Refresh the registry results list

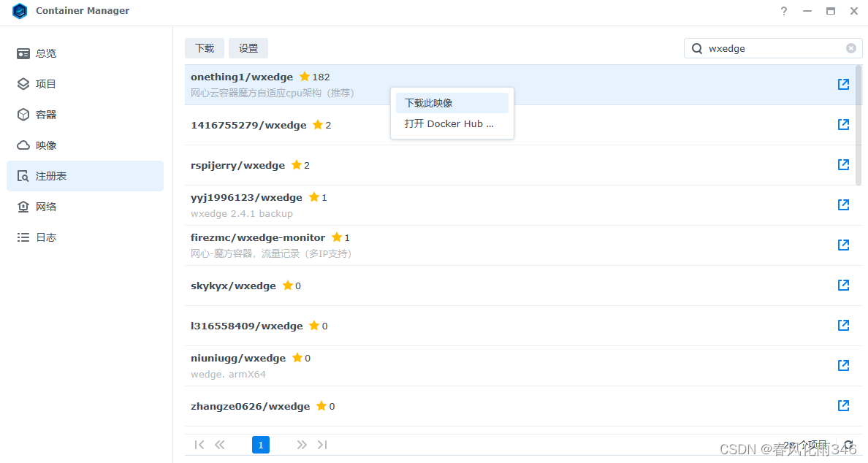pos(848,445)
